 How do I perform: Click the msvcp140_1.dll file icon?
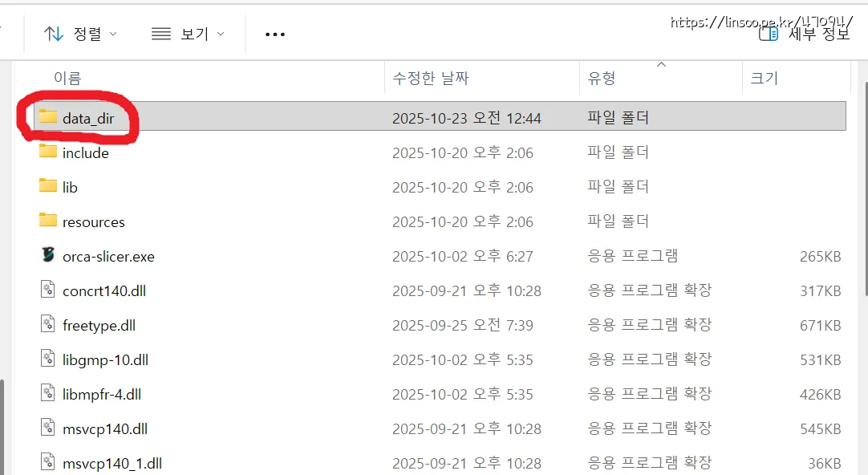coord(47,461)
